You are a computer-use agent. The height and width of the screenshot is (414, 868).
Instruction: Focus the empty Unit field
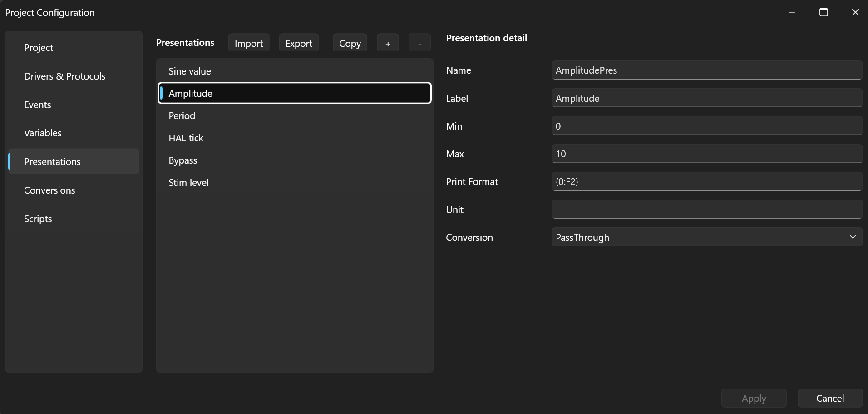coord(707,209)
